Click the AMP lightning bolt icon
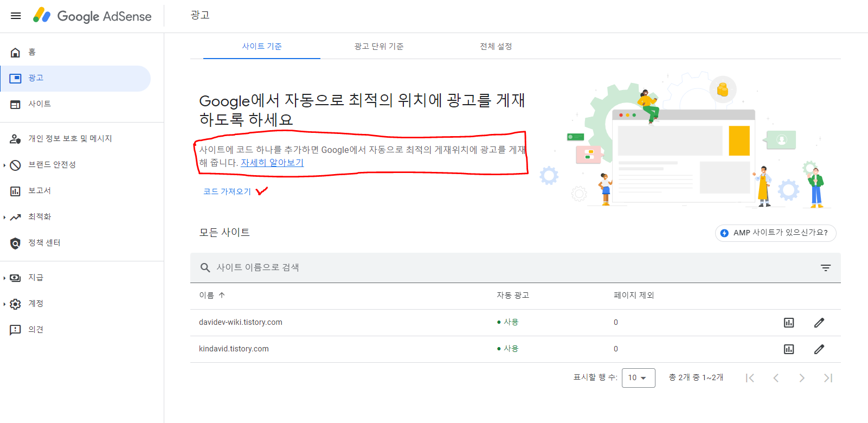Image resolution: width=868 pixels, height=423 pixels. pyautogui.click(x=724, y=233)
